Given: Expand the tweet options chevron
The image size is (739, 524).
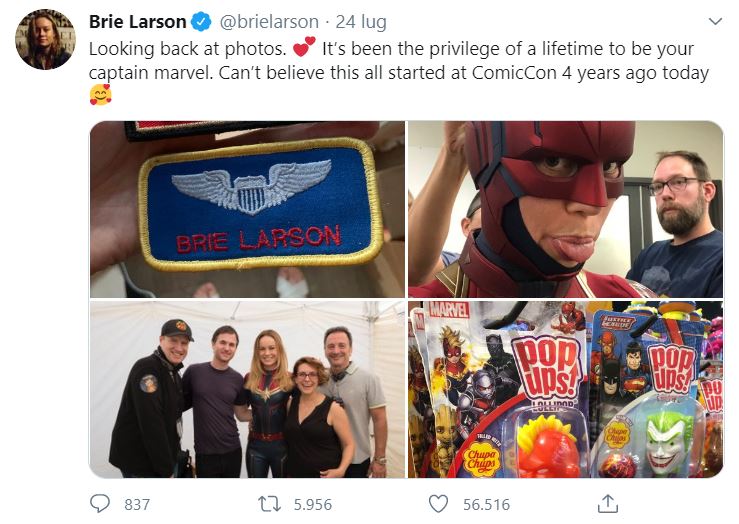Looking at the screenshot, I should pos(715,21).
